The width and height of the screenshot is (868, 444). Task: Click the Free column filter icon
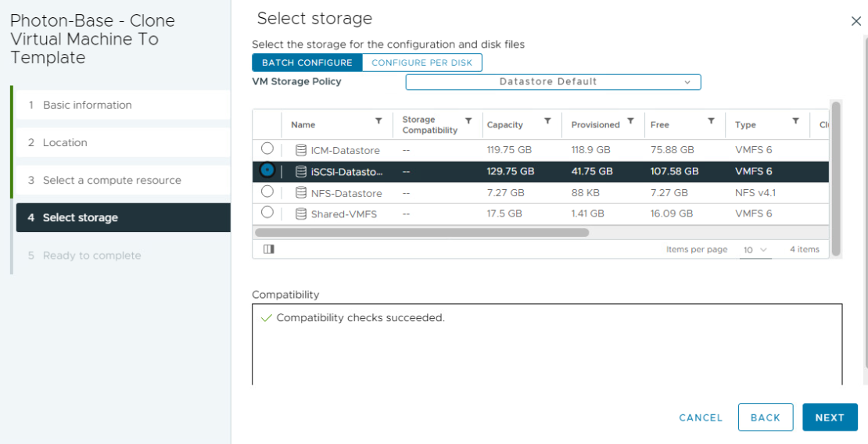[712, 120]
